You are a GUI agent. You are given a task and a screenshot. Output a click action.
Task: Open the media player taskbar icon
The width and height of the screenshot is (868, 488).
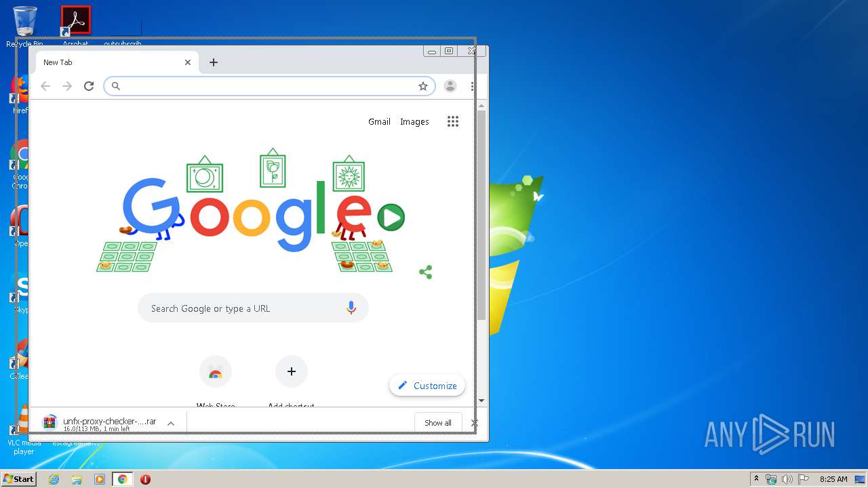(x=100, y=479)
